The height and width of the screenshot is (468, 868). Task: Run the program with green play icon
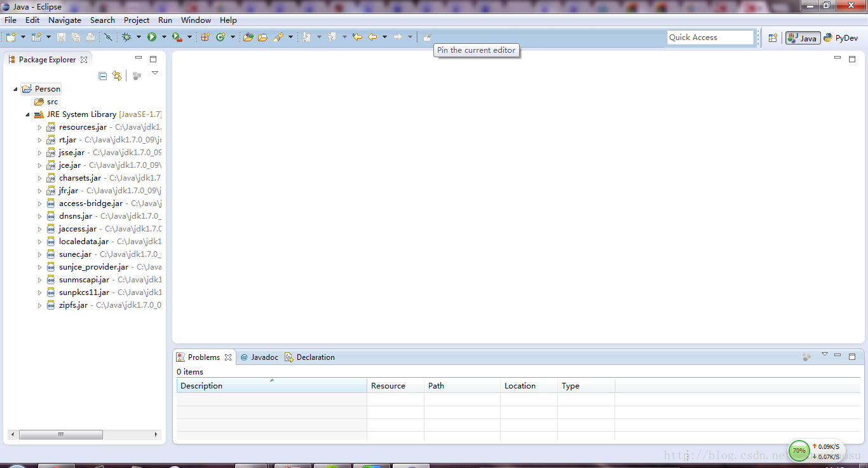152,38
